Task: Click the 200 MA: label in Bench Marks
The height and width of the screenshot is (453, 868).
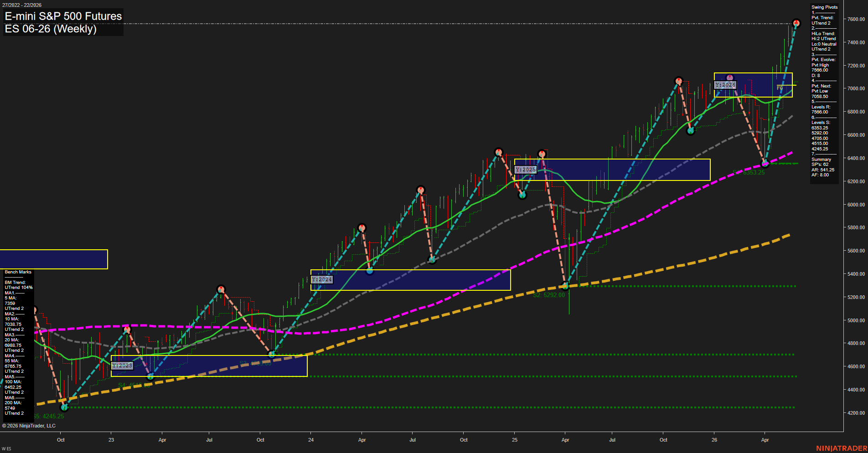Action: (13, 403)
